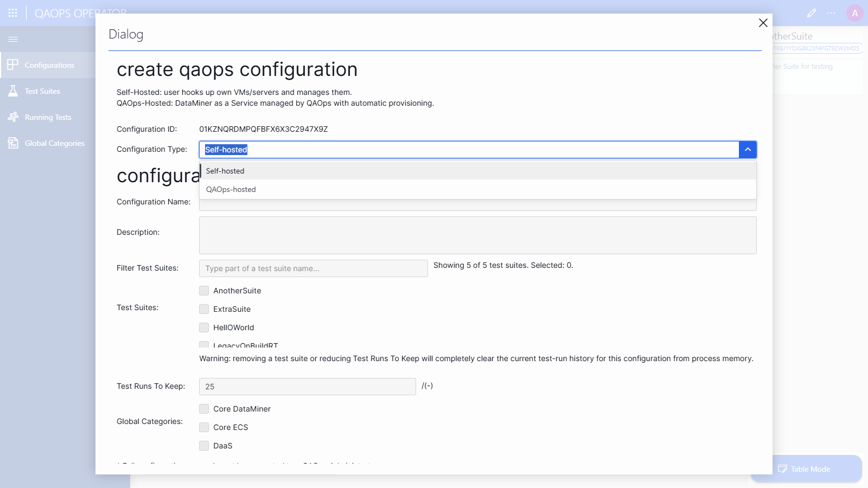Image resolution: width=868 pixels, height=488 pixels.
Task: Open Running Tests in the sidebar
Action: 48,117
